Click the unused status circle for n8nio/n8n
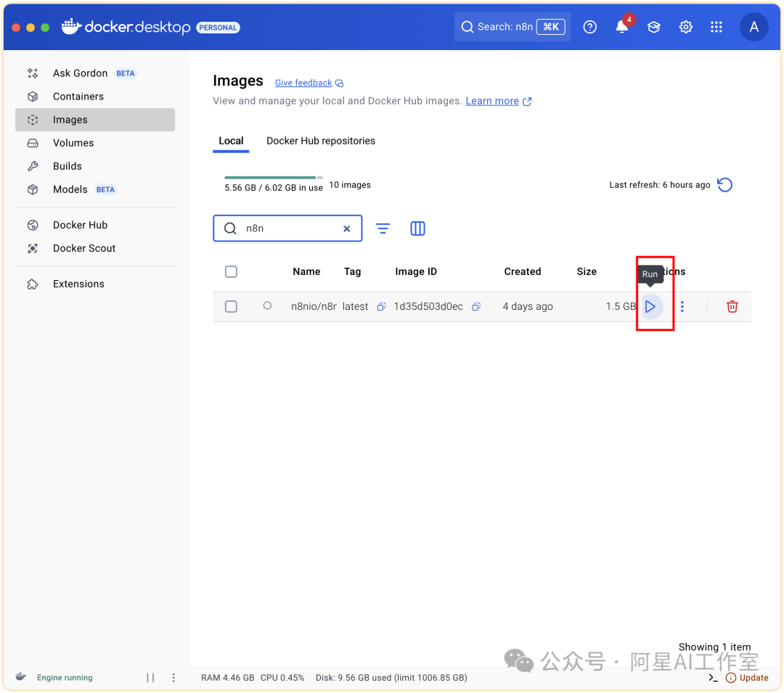The height and width of the screenshot is (693, 784). 267,306
